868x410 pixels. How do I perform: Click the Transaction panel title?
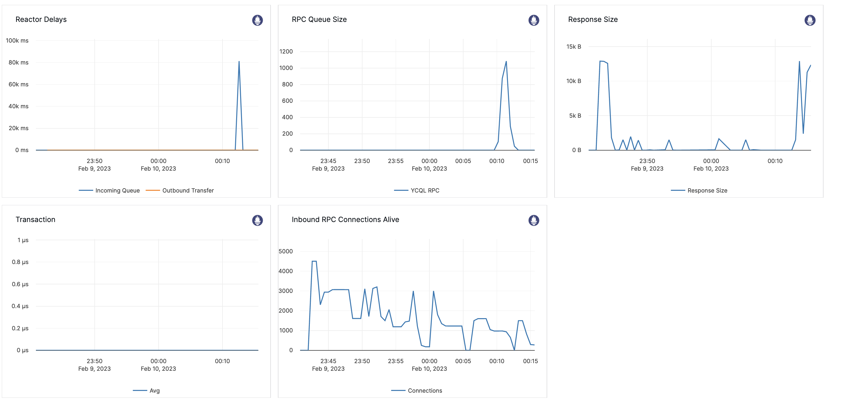coord(35,220)
